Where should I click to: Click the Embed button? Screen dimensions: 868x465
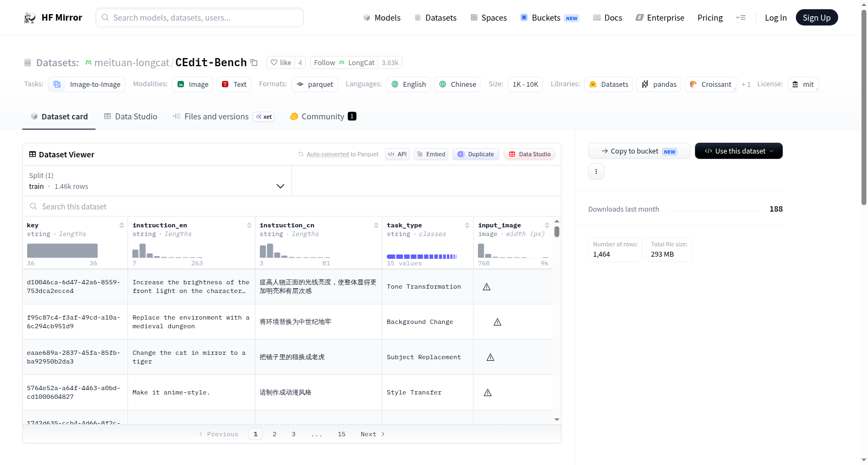pyautogui.click(x=431, y=154)
